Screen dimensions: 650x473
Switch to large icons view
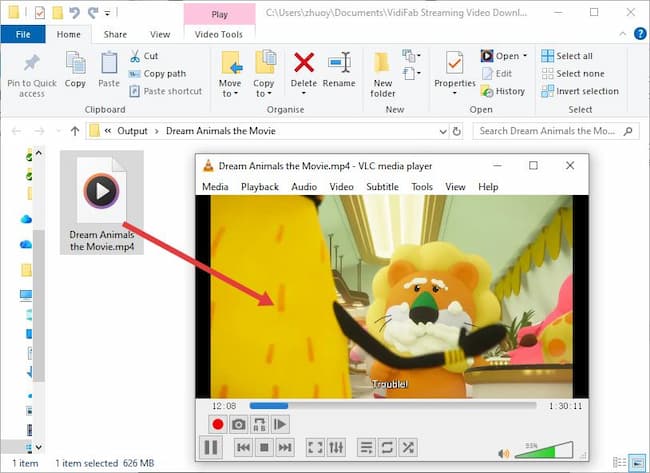[636, 462]
